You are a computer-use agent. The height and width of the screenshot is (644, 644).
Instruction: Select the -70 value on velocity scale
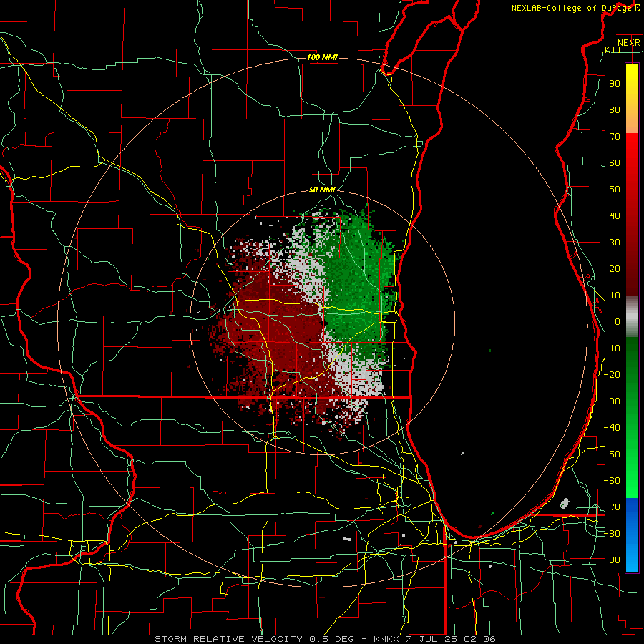click(x=612, y=507)
